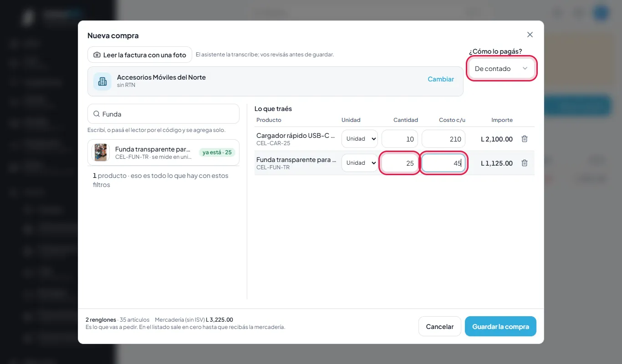Click the Producto column header
The height and width of the screenshot is (364, 622).
[269, 120]
